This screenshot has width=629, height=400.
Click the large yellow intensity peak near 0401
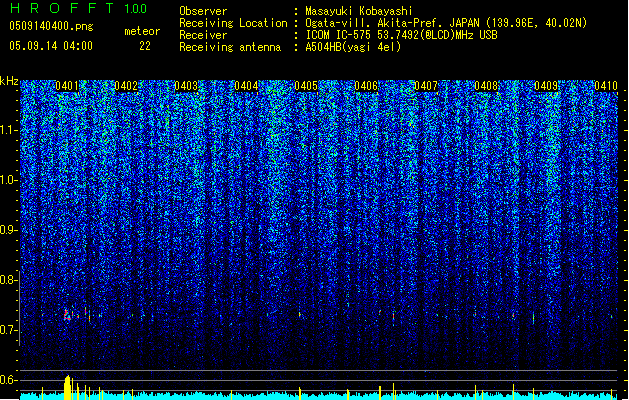tap(68, 388)
